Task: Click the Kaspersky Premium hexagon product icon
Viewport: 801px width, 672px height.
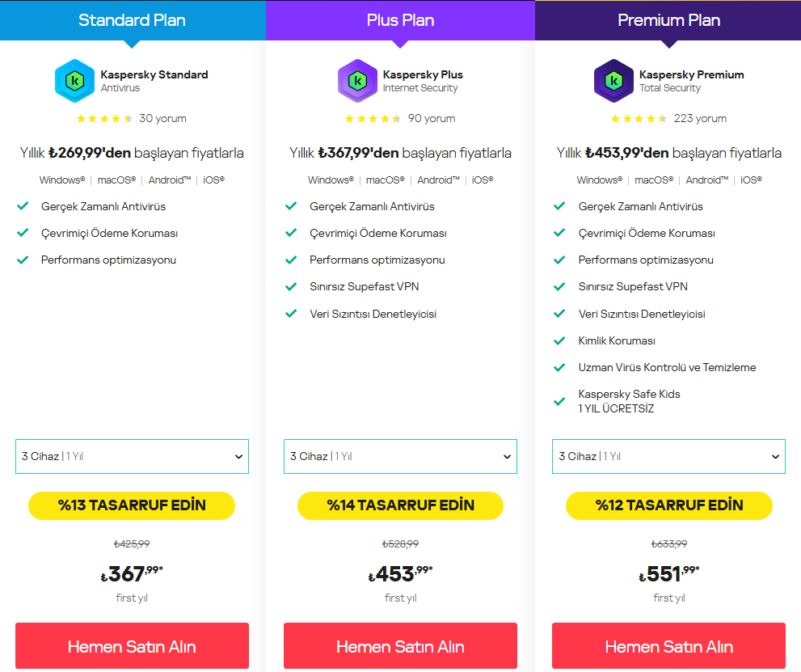Action: point(613,81)
